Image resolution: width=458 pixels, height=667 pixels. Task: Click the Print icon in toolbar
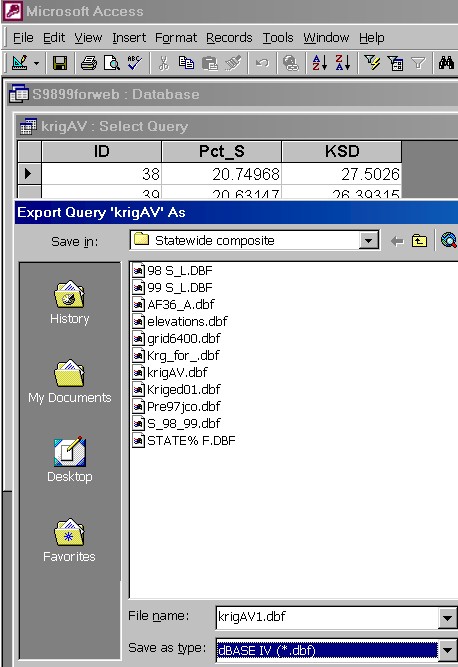point(88,63)
